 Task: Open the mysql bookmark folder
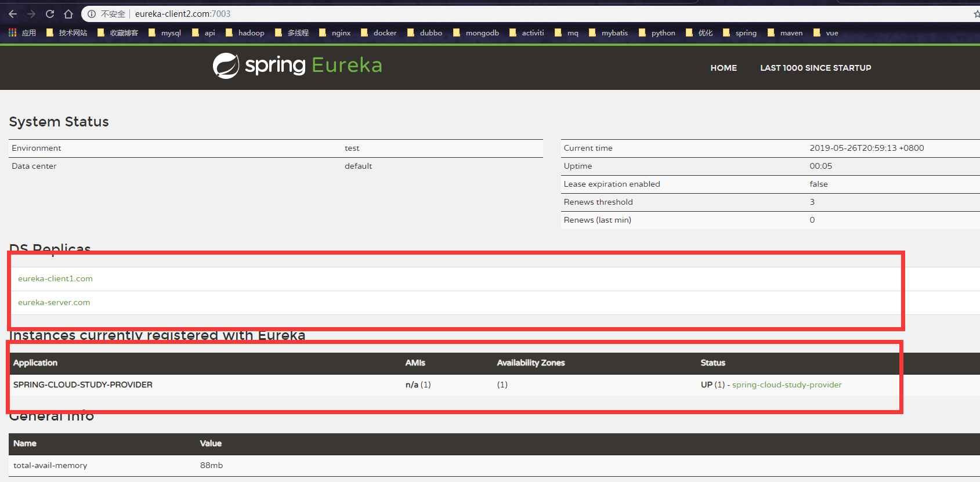tap(165, 33)
